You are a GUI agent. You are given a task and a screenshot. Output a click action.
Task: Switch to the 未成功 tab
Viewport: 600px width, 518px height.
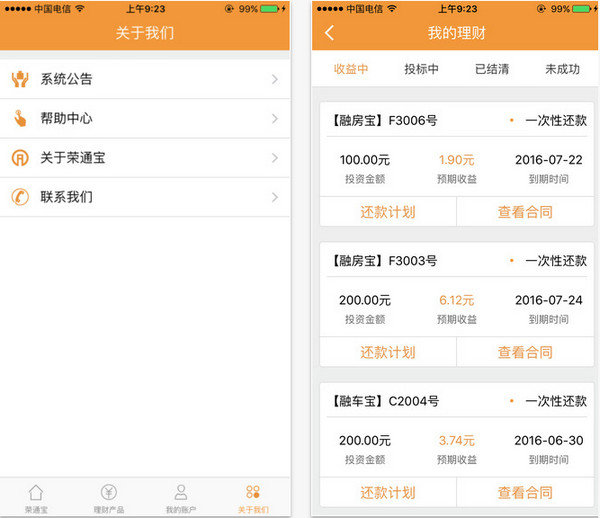[x=562, y=69]
